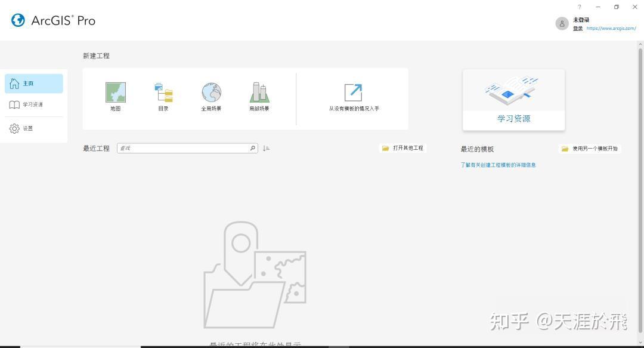Open ArcGIS Pro help via the ? icon
The image size is (644, 348).
pos(579,7)
